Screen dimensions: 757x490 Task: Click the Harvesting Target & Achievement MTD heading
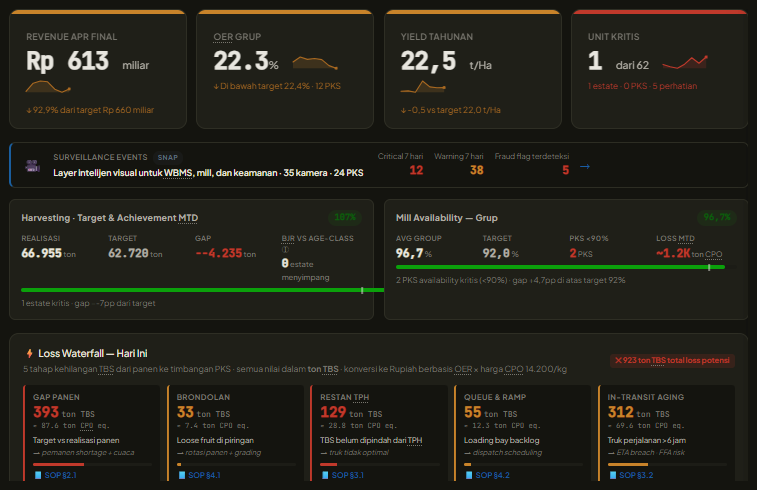coord(110,218)
